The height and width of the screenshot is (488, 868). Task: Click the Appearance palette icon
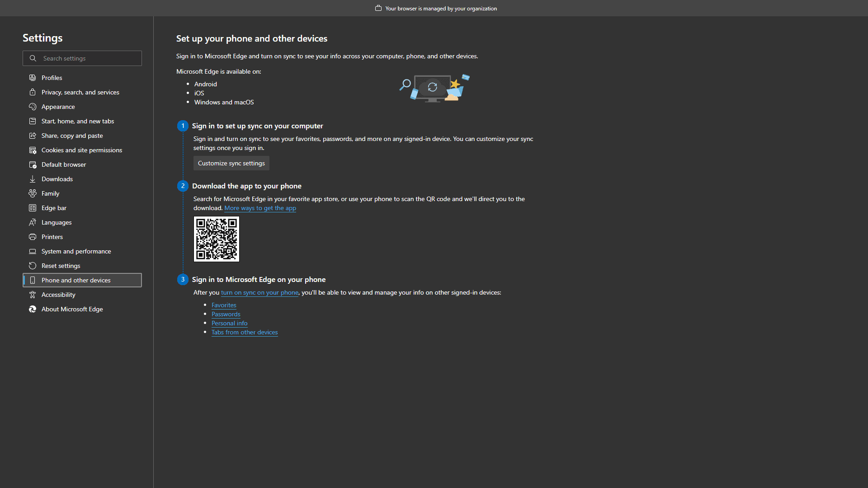click(33, 107)
